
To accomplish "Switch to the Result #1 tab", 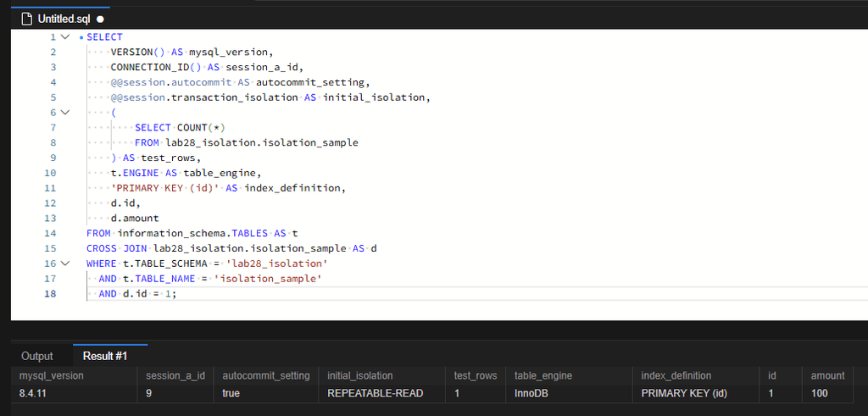I will pyautogui.click(x=105, y=356).
